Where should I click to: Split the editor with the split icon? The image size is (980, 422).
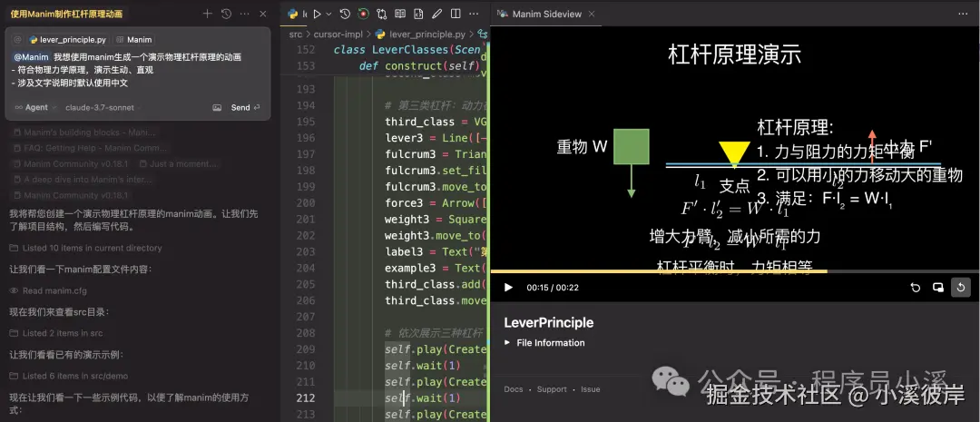[x=456, y=14]
